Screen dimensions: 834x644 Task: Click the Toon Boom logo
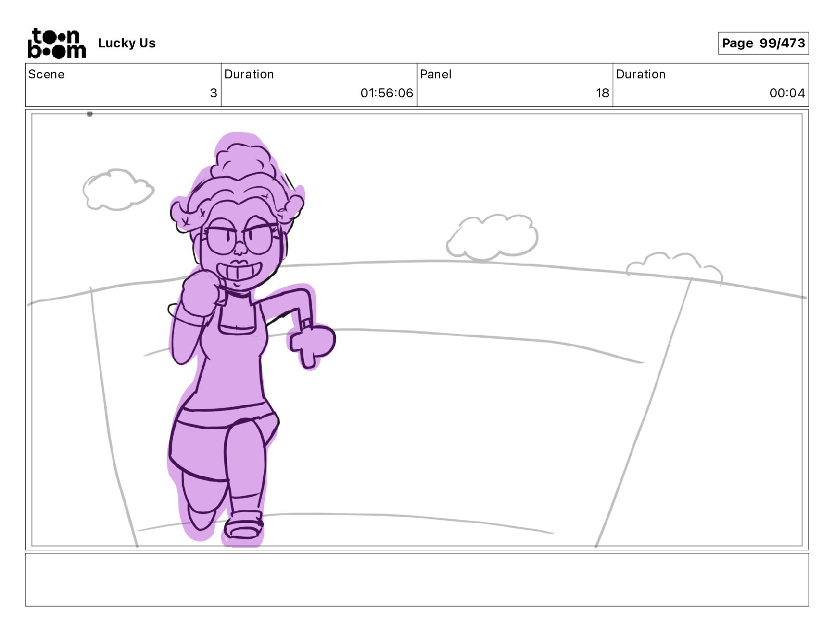[56, 43]
